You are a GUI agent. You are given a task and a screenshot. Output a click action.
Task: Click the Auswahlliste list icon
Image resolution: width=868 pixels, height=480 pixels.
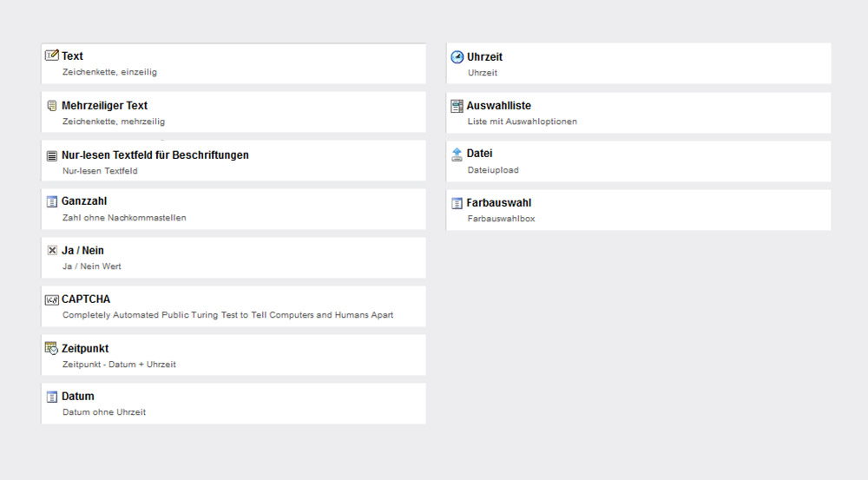457,106
